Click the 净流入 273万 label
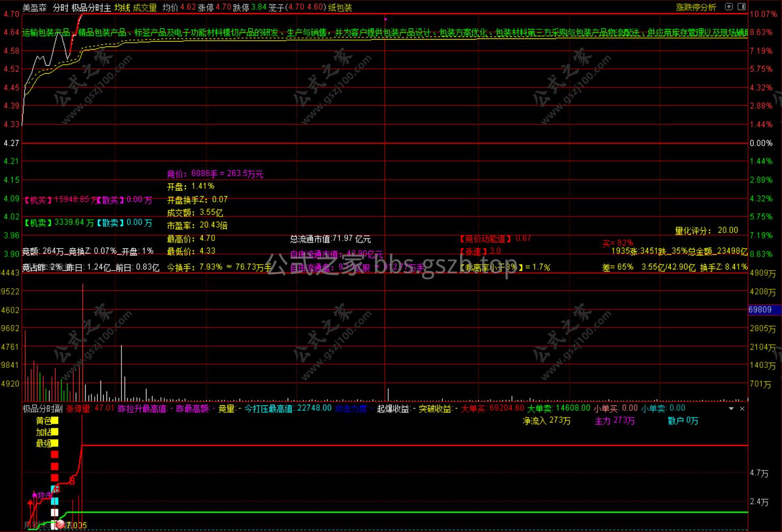The image size is (782, 532). click(547, 421)
